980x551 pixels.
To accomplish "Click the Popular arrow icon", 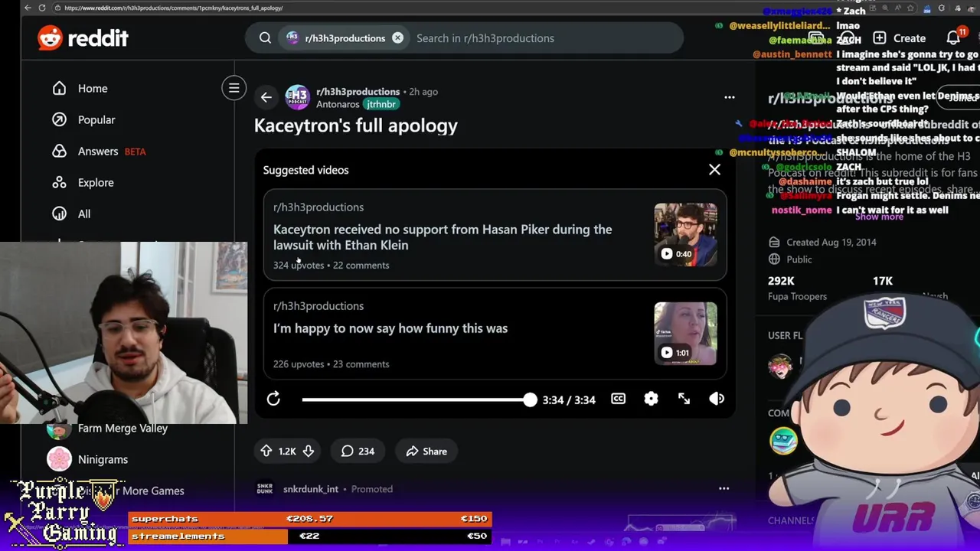I will (59, 120).
